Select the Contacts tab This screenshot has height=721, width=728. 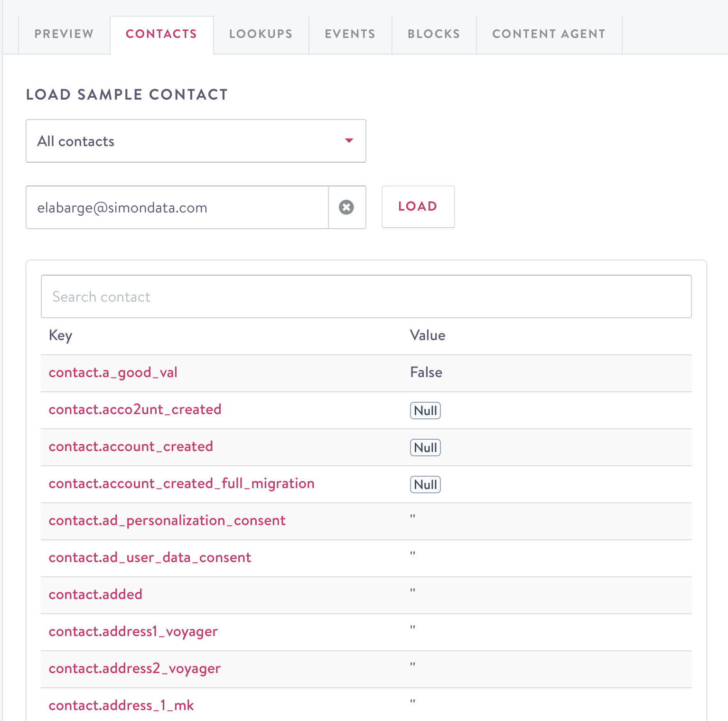[161, 34]
